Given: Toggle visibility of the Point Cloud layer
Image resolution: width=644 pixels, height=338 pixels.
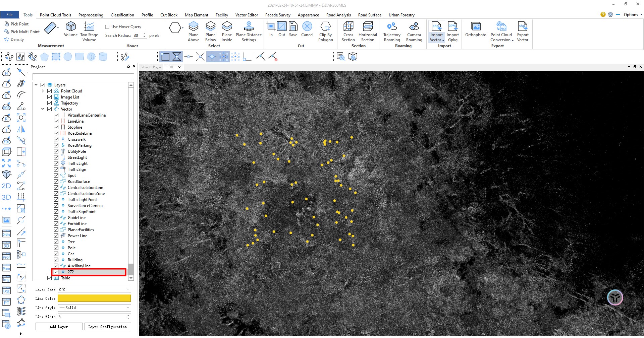Looking at the screenshot, I should click(x=50, y=91).
